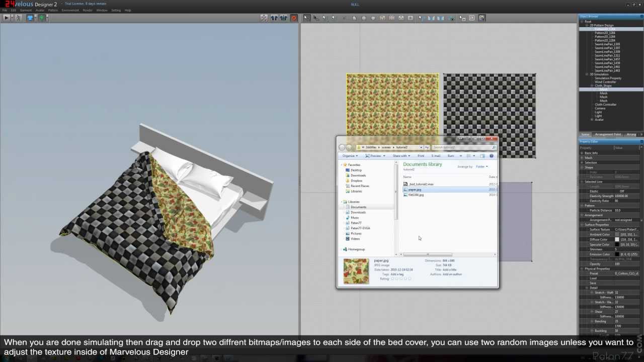Click the avatar figure icon in 3D toolbar

[18, 18]
